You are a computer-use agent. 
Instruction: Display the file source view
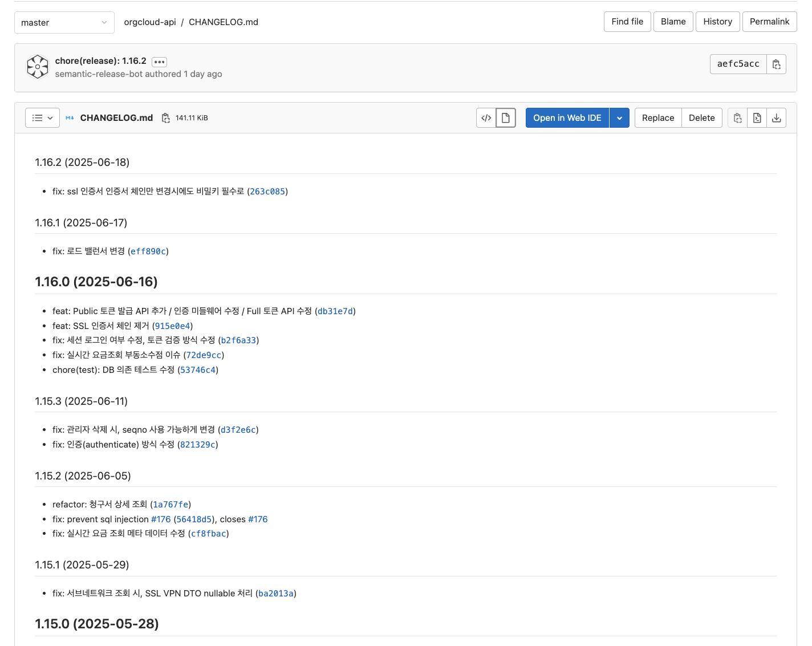486,118
